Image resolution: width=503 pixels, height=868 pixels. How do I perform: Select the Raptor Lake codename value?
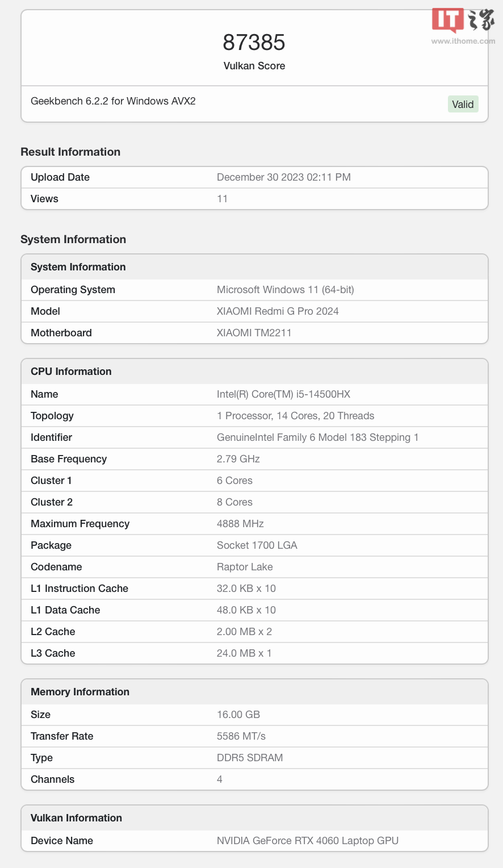[x=245, y=567]
